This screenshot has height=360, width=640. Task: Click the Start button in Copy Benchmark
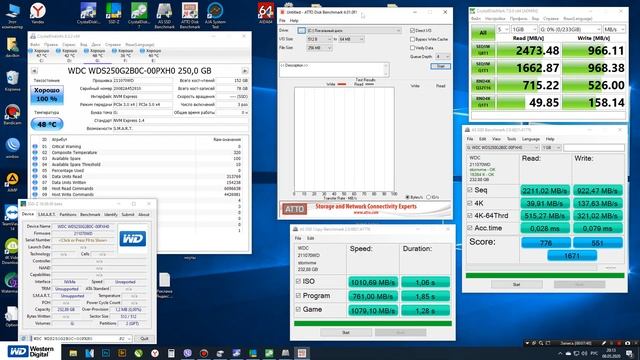(346, 333)
